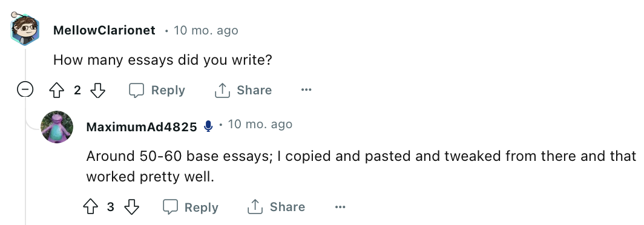Click the microphone OP badge icon
Screen dimensions: 644x225
tap(209, 126)
